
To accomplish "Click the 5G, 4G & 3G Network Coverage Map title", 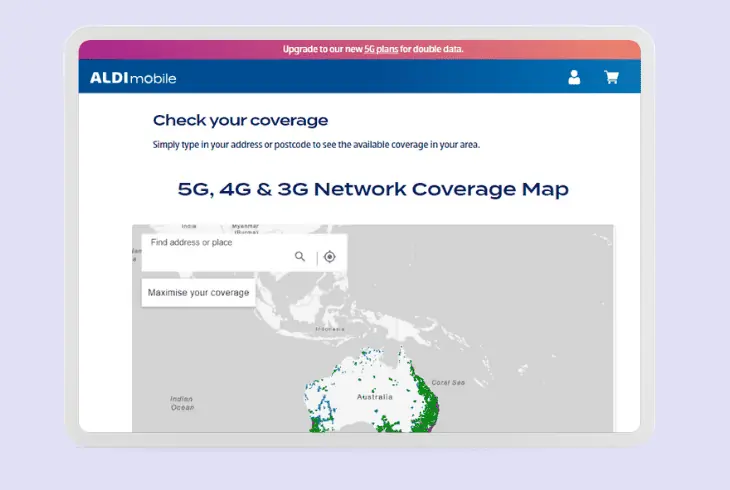I will click(x=373, y=189).
